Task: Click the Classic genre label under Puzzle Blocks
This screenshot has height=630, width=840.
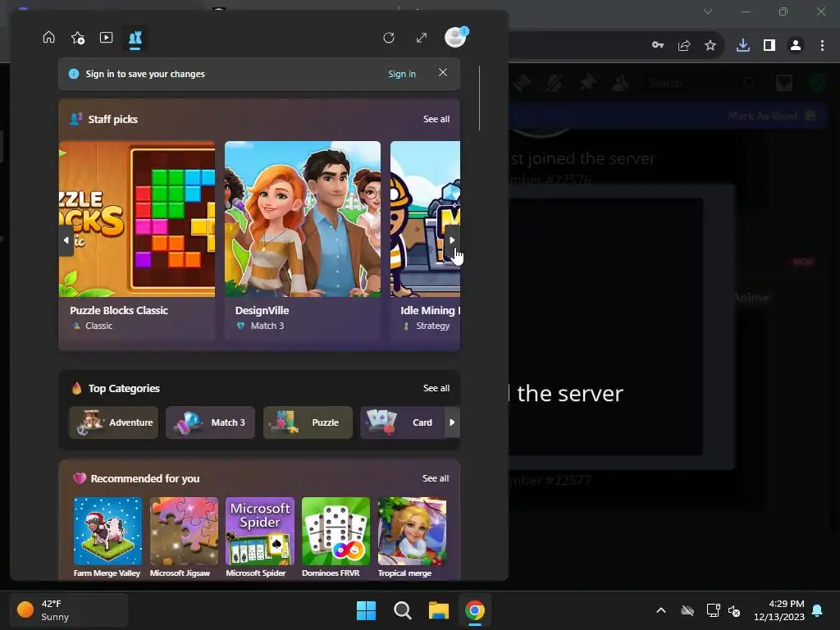Action: pyautogui.click(x=98, y=326)
